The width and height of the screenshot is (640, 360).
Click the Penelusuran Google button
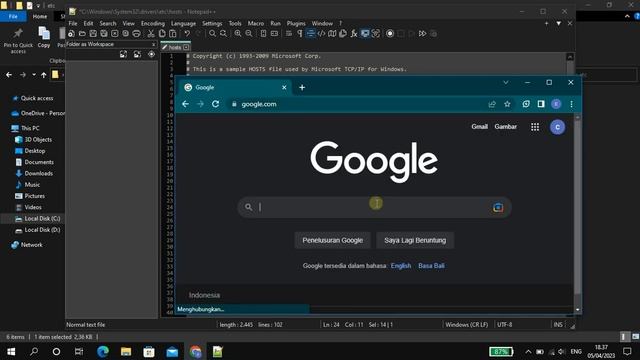point(332,240)
